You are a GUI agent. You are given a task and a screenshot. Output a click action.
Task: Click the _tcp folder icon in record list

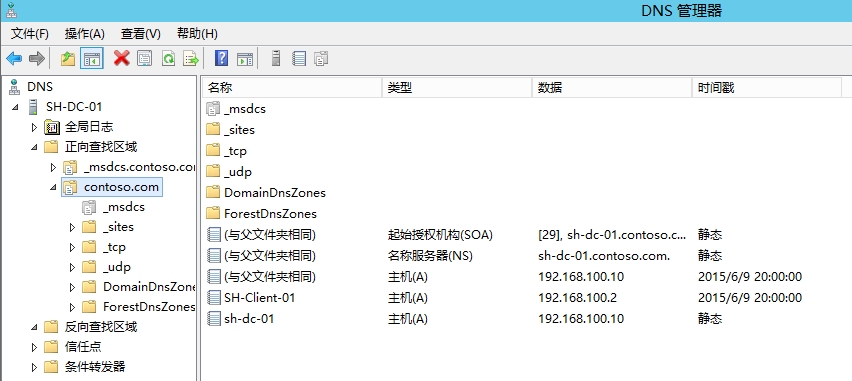tap(214, 151)
